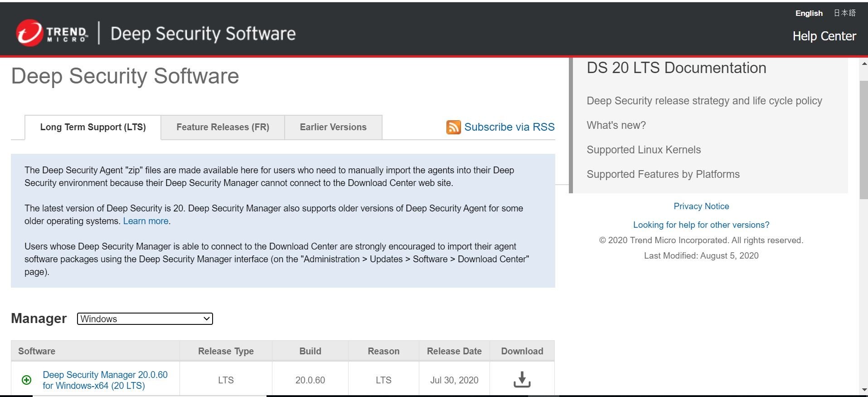
Task: Open the Subscribe via RSS link
Action: click(509, 127)
